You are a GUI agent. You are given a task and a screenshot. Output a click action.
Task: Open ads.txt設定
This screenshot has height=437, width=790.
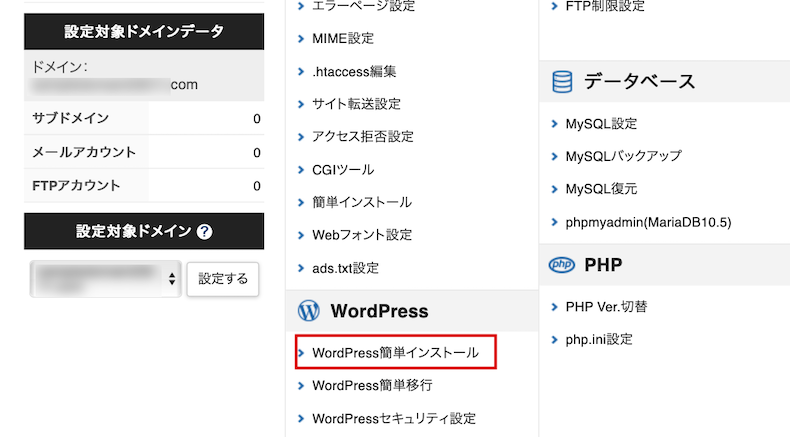[x=345, y=268]
